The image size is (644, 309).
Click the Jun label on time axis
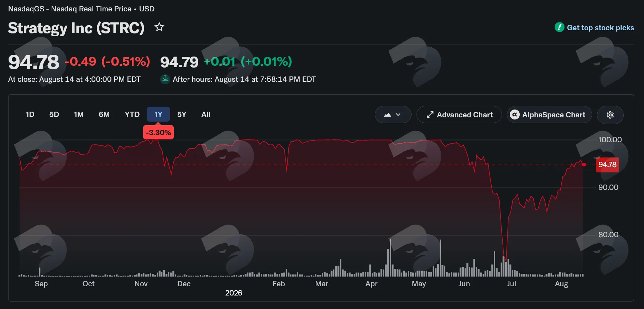click(x=464, y=284)
